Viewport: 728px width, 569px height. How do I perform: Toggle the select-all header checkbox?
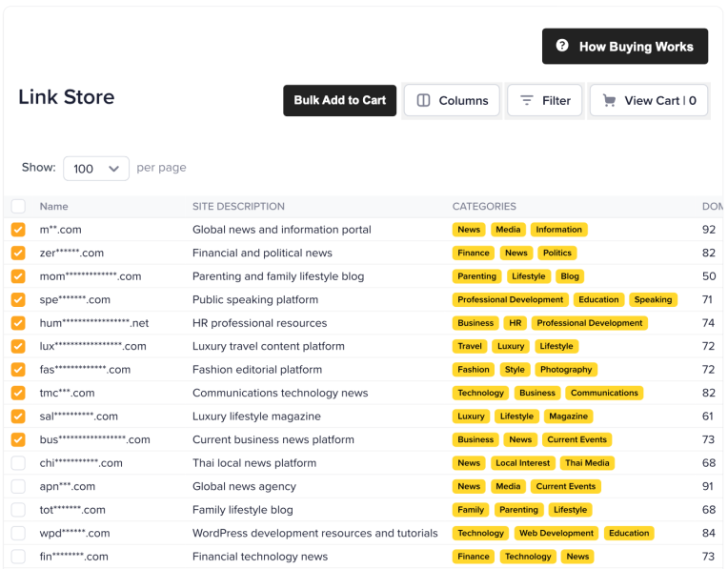(18, 207)
